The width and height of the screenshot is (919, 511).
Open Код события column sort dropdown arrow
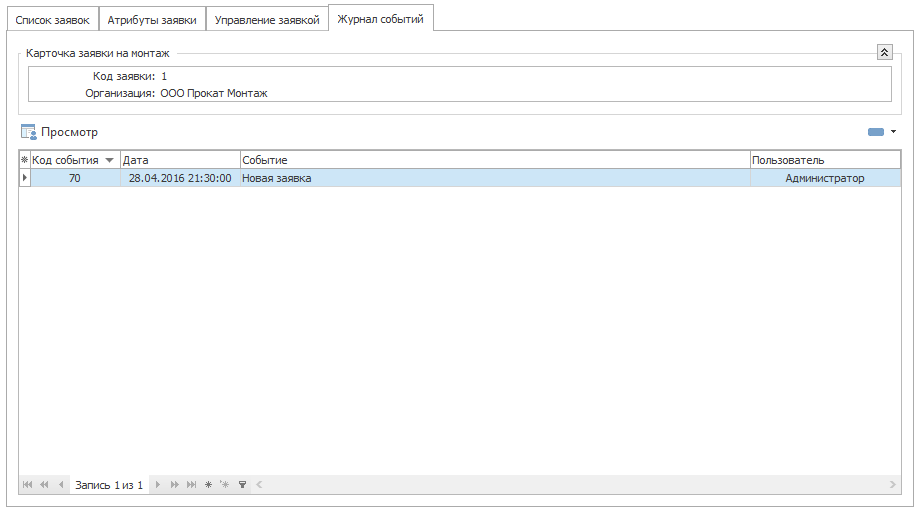pos(109,160)
